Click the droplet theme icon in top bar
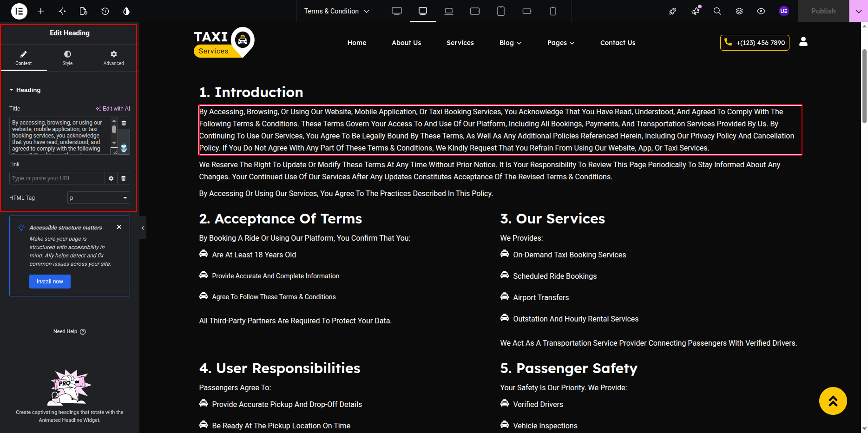868x433 pixels. tap(126, 11)
